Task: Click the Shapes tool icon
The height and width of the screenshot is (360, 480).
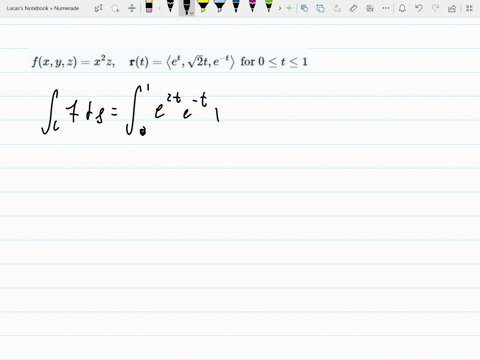Action: click(x=304, y=8)
